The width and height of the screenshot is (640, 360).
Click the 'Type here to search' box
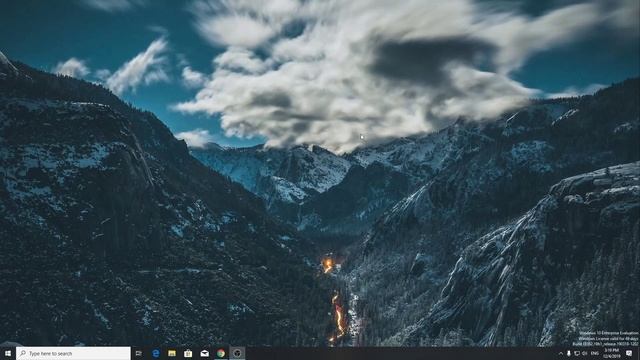(x=73, y=353)
